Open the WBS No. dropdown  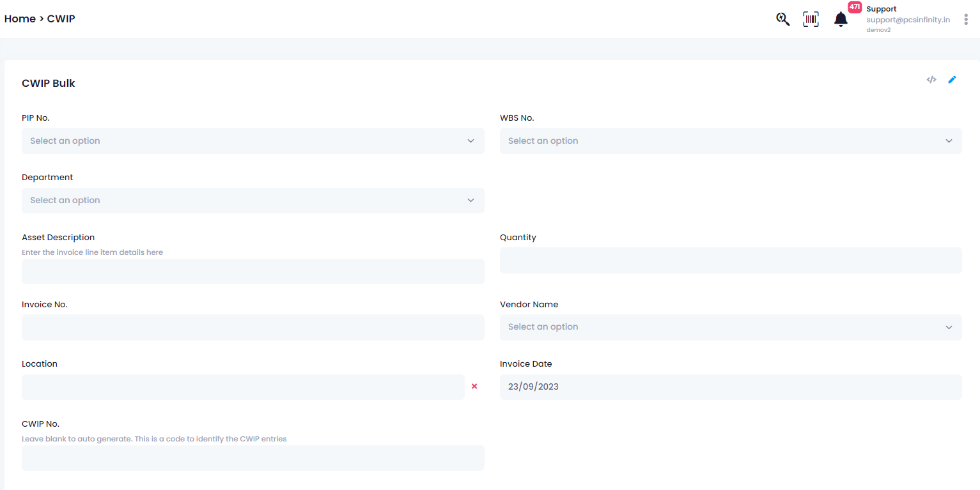click(731, 141)
